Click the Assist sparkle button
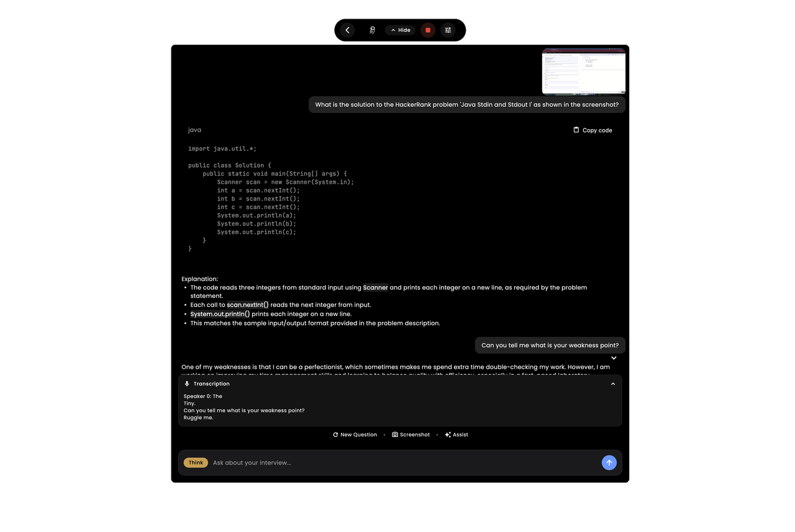Image resolution: width=795 pixels, height=532 pixels. click(457, 435)
